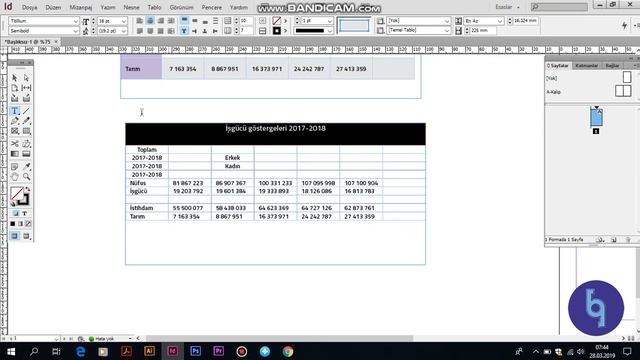The width and height of the screenshot is (640, 360).
Task: Open the 16 pt font size dropdown
Action: point(124,21)
